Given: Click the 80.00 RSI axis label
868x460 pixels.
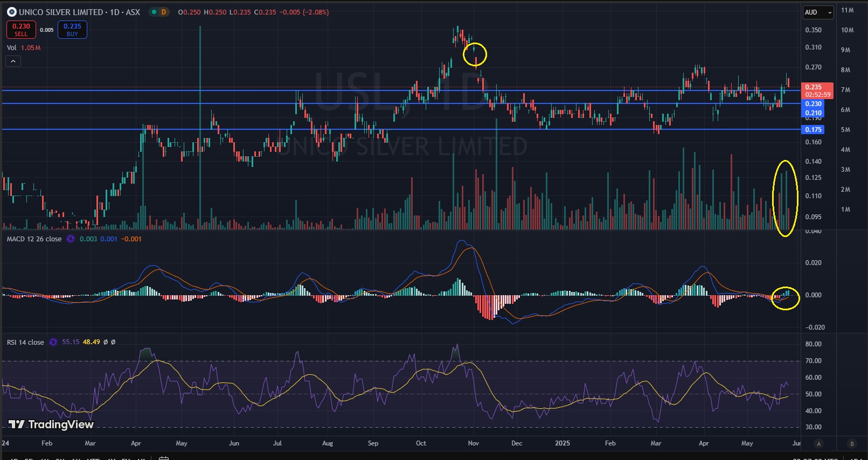Looking at the screenshot, I should pyautogui.click(x=813, y=344).
